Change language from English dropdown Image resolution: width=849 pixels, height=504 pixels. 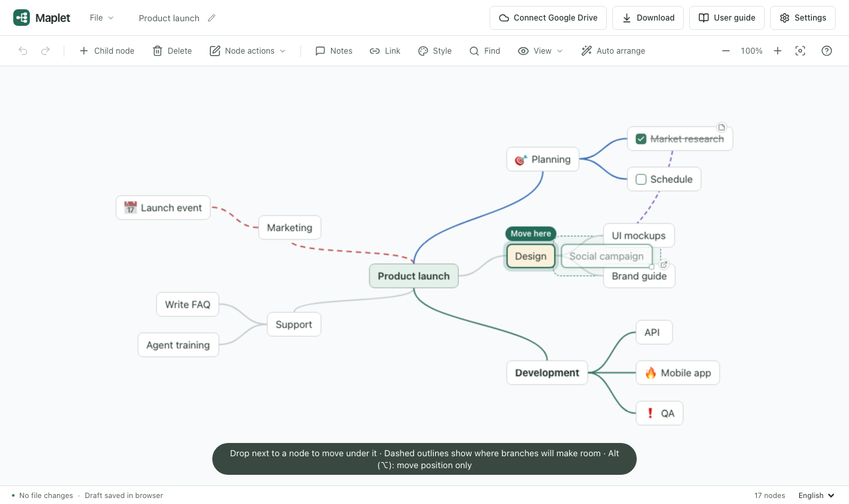coord(816,495)
